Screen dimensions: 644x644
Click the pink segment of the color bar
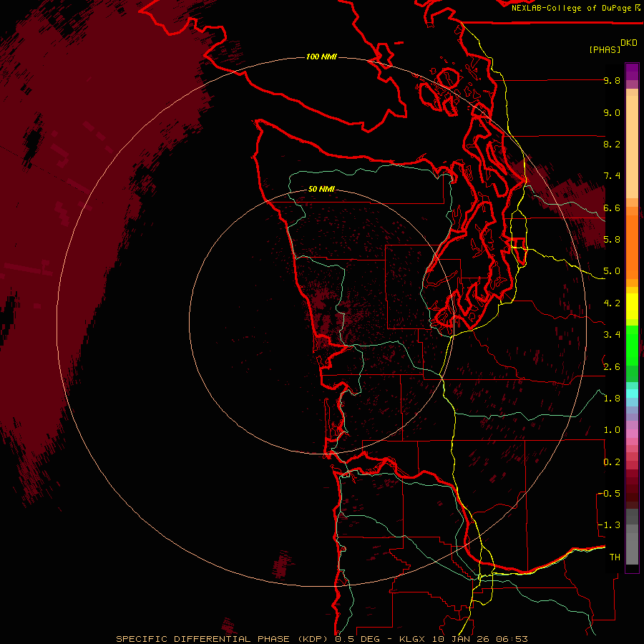coord(632,434)
